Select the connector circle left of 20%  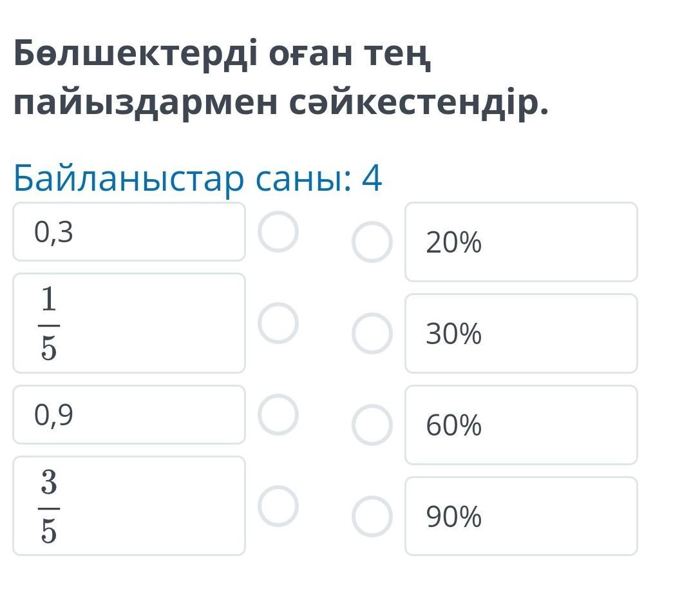coord(372,242)
